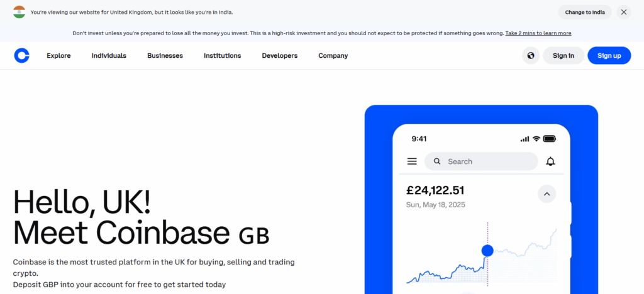Open the Explore menu
This screenshot has width=644, height=294.
(58, 56)
